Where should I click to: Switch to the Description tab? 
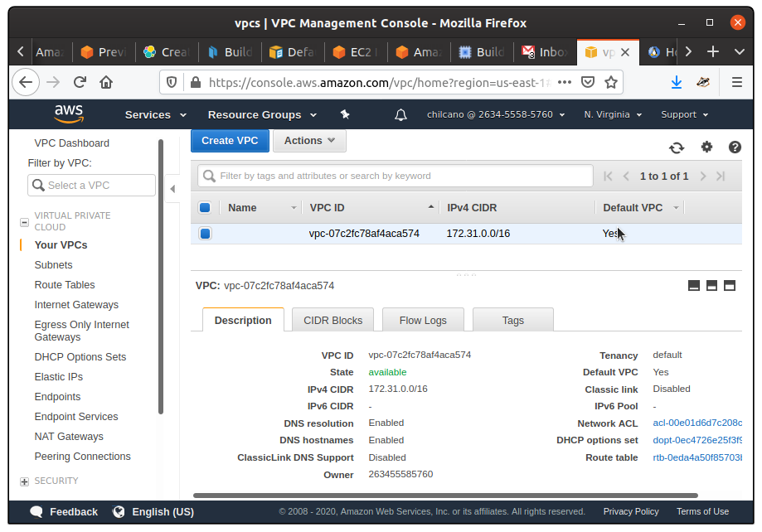(x=243, y=320)
